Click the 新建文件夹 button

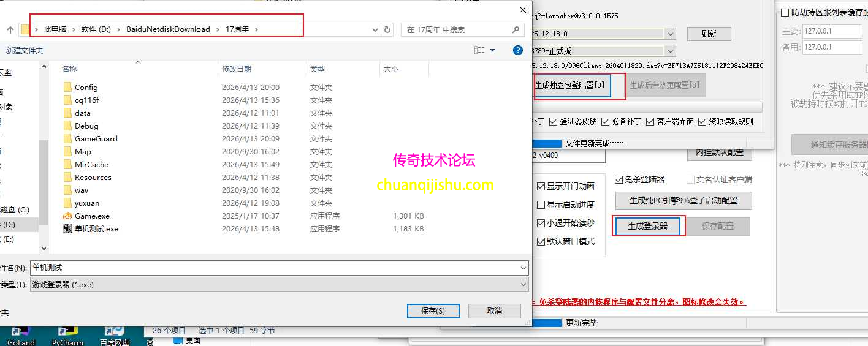click(x=25, y=50)
